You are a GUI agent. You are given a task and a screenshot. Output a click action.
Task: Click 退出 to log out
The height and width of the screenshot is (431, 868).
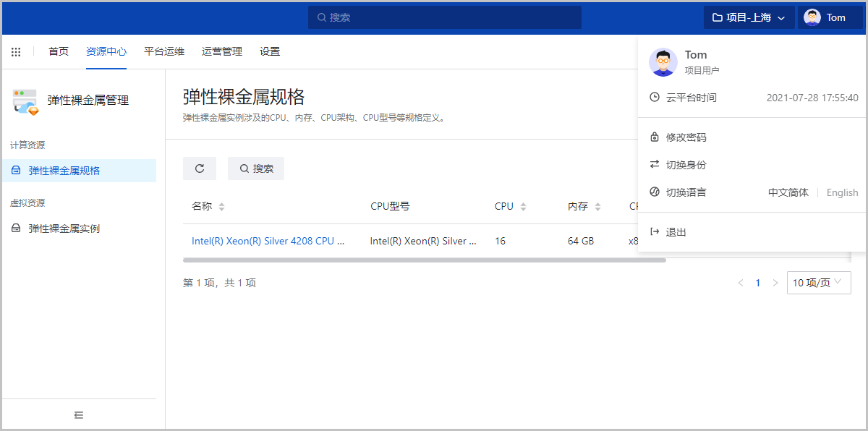click(x=676, y=232)
